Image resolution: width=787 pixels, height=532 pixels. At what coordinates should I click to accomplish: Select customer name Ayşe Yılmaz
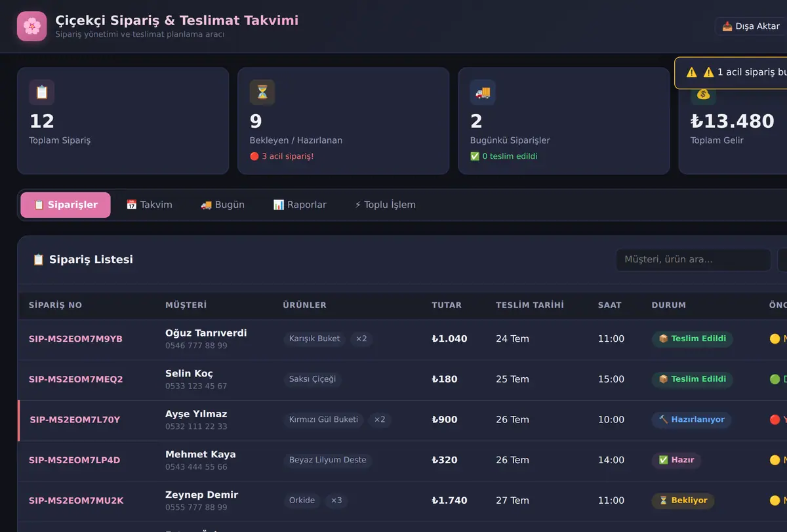196,414
